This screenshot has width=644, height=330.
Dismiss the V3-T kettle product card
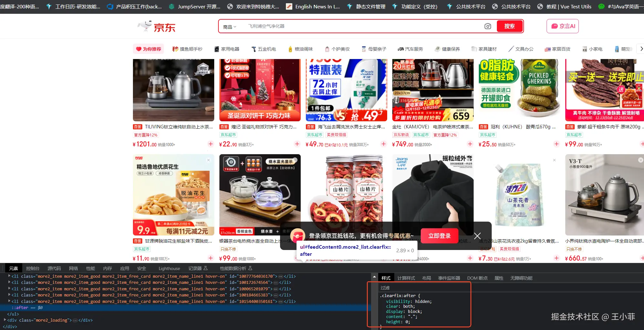(x=641, y=160)
